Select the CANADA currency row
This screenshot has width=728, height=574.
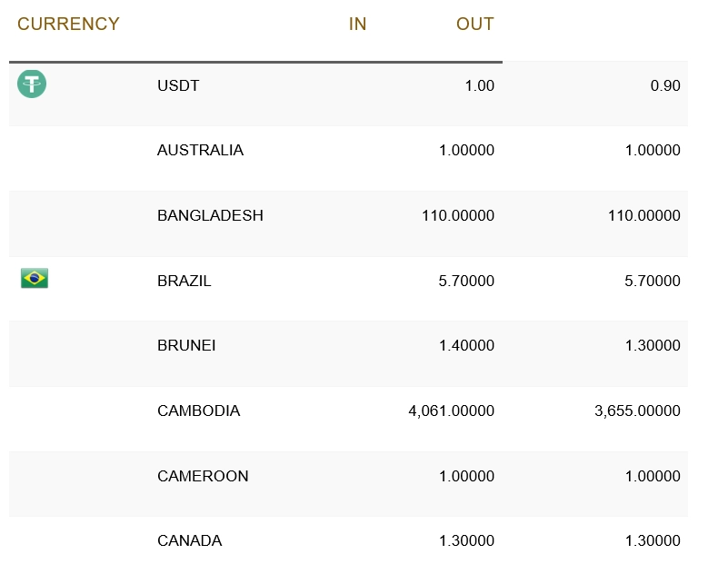(189, 541)
